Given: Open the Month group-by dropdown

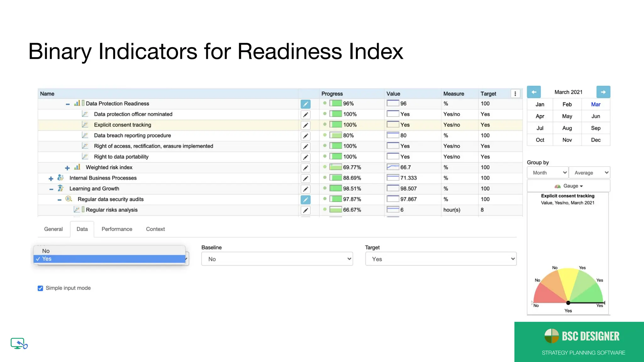Looking at the screenshot, I should [x=547, y=173].
